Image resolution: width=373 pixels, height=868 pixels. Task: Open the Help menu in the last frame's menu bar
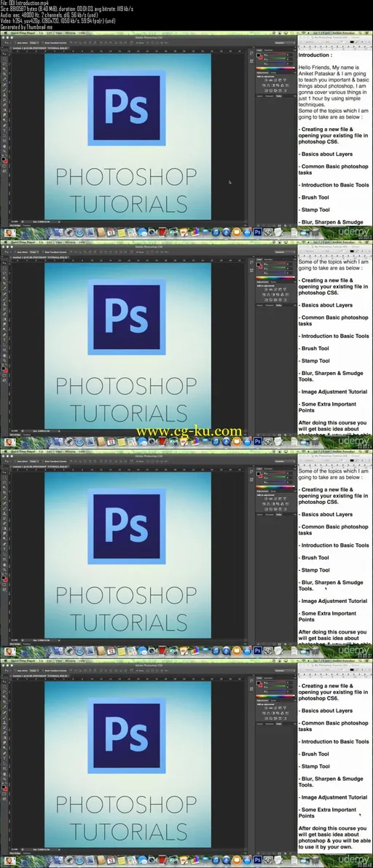coord(82,661)
